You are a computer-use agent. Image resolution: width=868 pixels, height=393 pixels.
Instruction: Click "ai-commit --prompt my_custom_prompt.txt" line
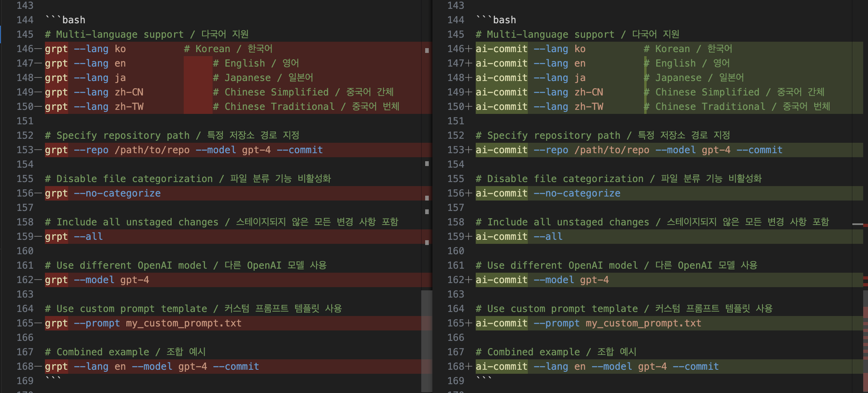point(588,323)
